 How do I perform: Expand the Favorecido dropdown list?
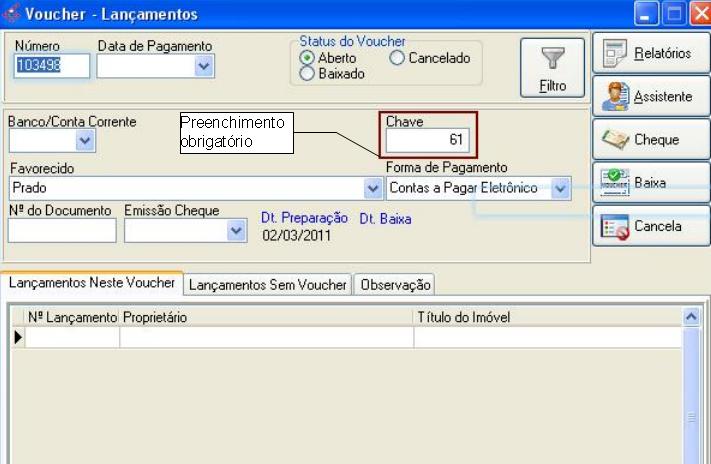point(372,188)
